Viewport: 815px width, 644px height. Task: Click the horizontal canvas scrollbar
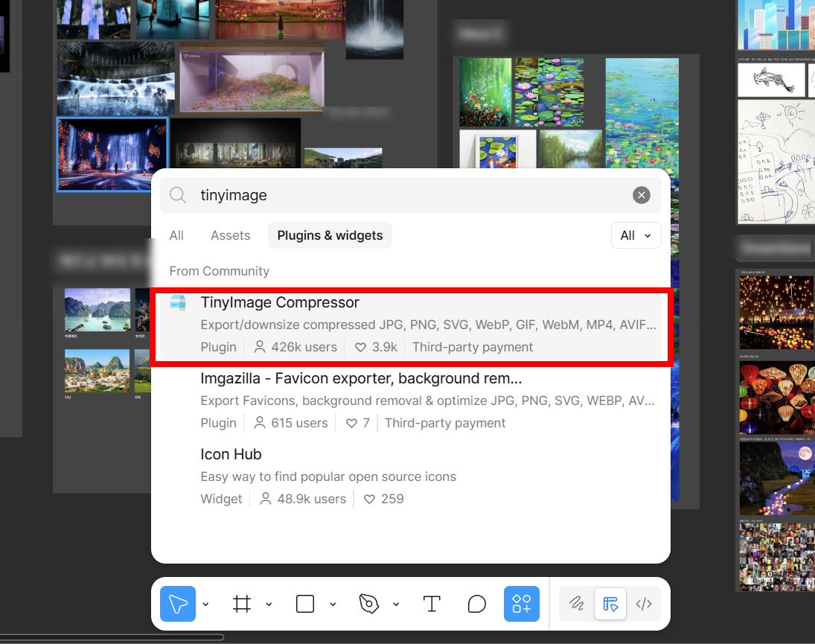[112, 637]
